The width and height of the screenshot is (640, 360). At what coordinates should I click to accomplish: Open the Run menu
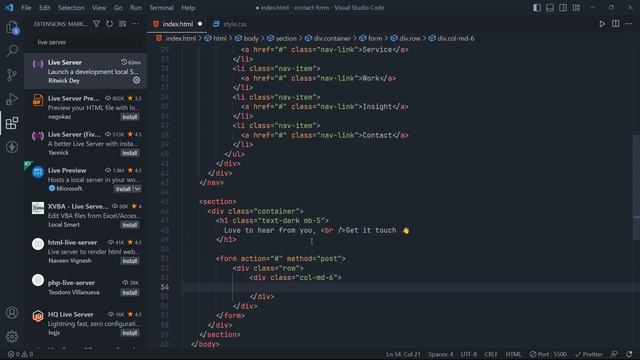136,8
